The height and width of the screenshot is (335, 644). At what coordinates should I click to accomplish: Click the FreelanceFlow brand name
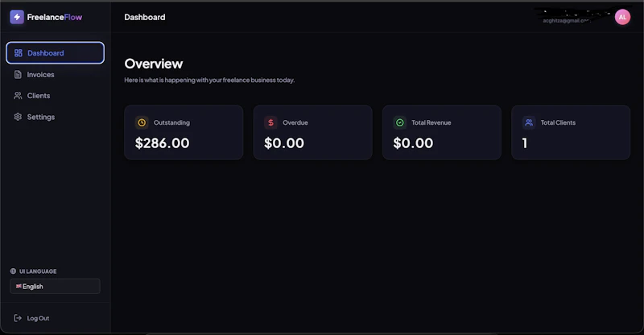tap(55, 17)
